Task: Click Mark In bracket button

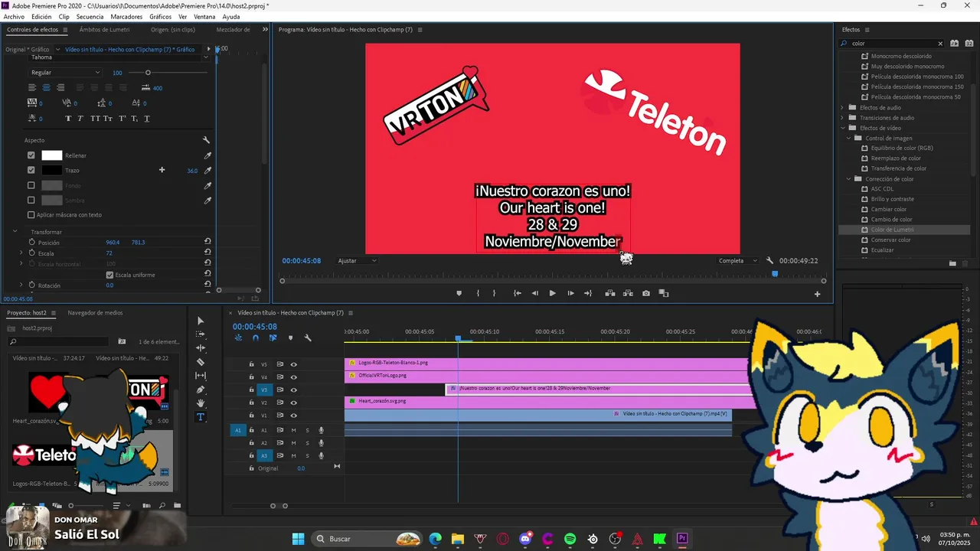Action: point(478,293)
